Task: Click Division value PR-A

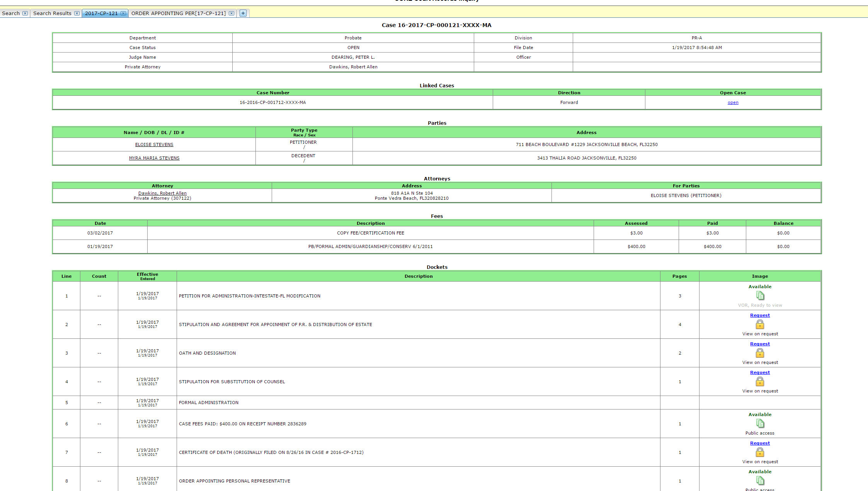Action: [x=697, y=38]
